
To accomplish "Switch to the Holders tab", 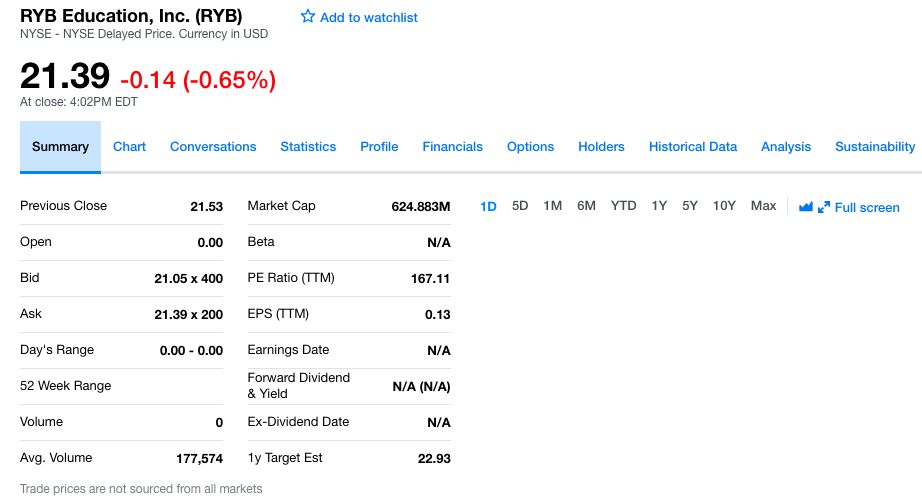I will pyautogui.click(x=601, y=147).
